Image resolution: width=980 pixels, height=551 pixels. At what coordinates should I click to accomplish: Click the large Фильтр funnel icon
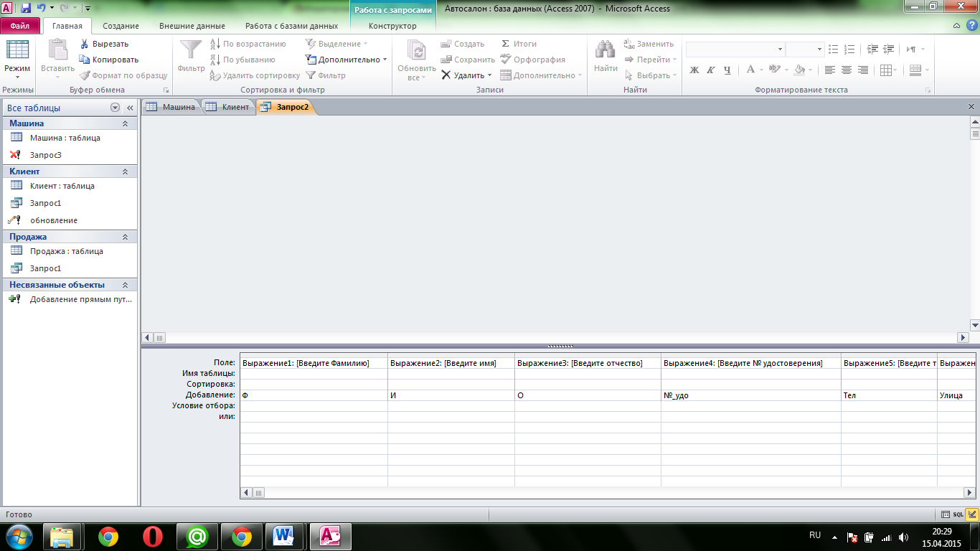(191, 50)
